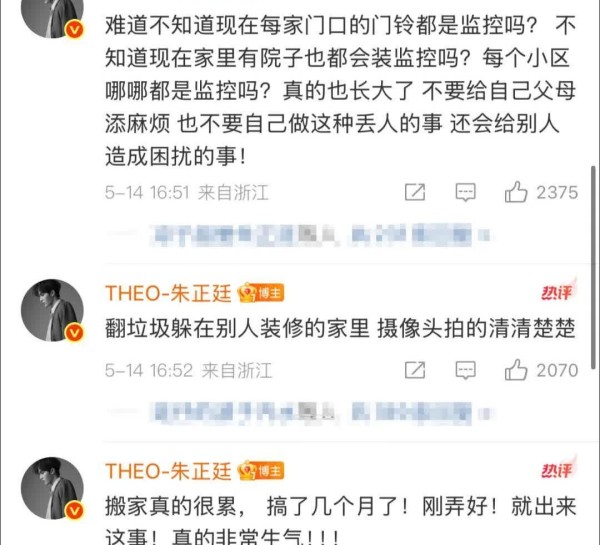Open the top commenter's avatar
600x545 pixels.
[52, 15]
